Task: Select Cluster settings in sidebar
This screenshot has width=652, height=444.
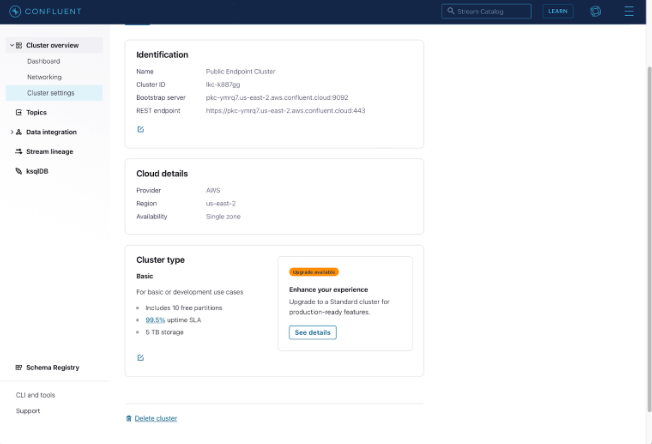Action: (54, 93)
